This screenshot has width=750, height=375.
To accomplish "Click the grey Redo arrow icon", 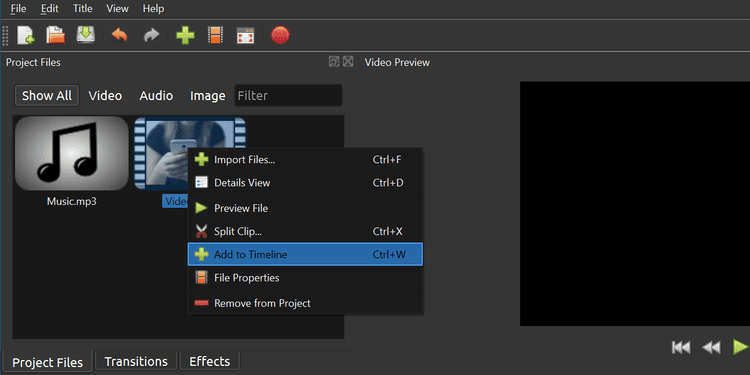I will [151, 35].
